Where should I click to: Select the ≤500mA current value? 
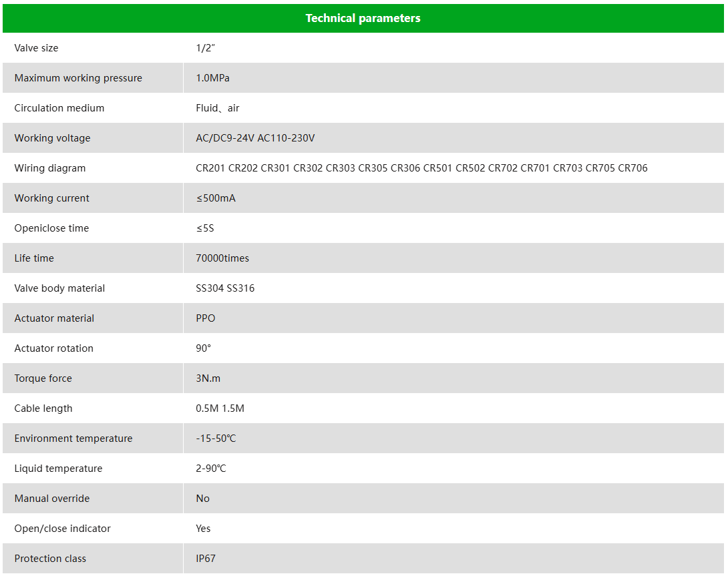[216, 198]
